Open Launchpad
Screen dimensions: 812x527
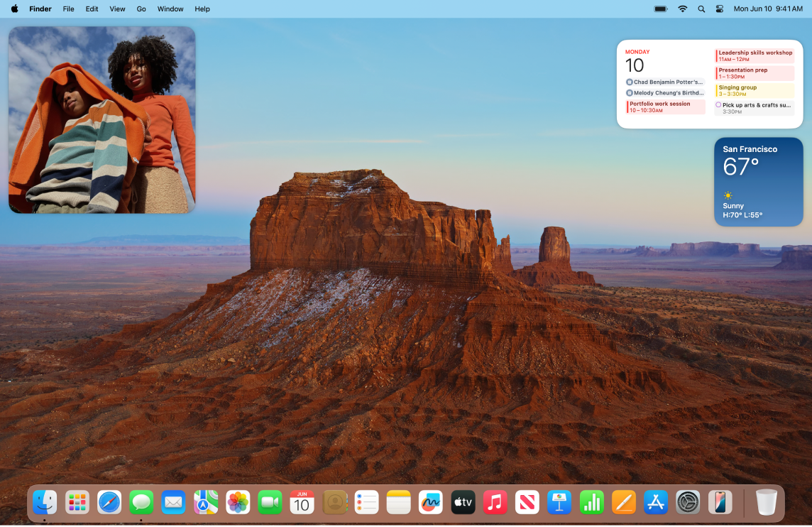point(77,502)
